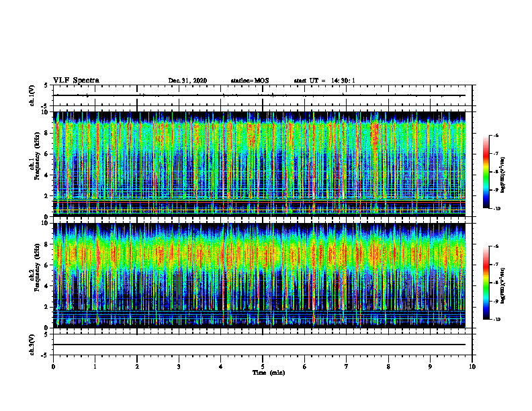
Task: Click the date text "Dec. 31, 2020"
Action: [x=187, y=81]
